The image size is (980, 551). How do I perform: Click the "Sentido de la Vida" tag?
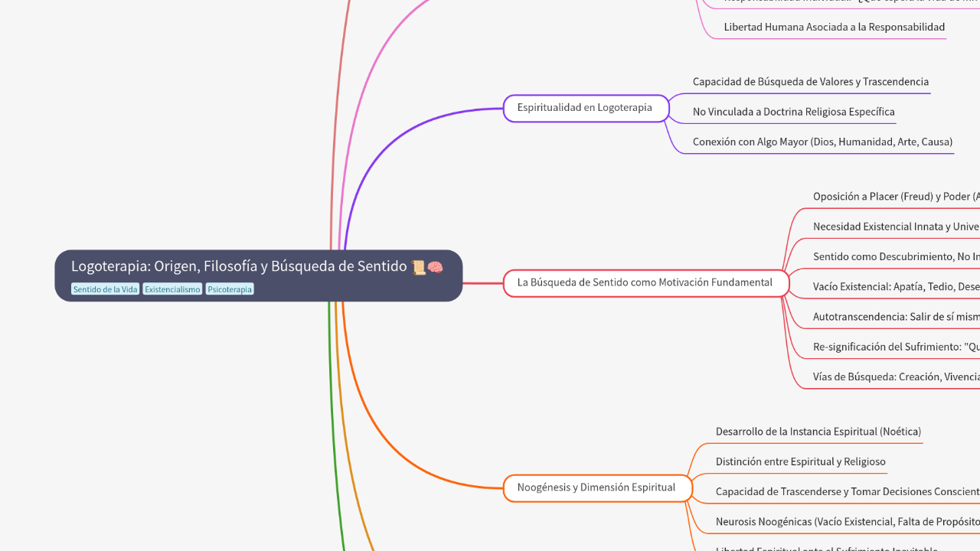point(105,289)
